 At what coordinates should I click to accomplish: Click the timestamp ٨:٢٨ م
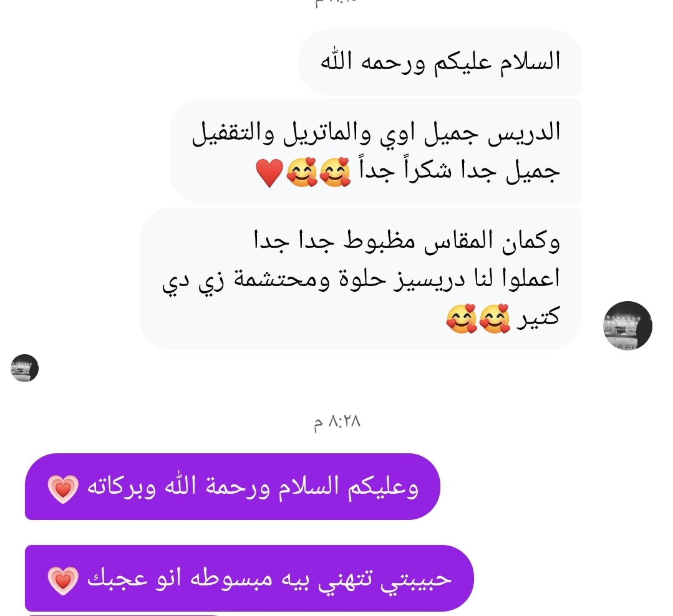click(337, 422)
